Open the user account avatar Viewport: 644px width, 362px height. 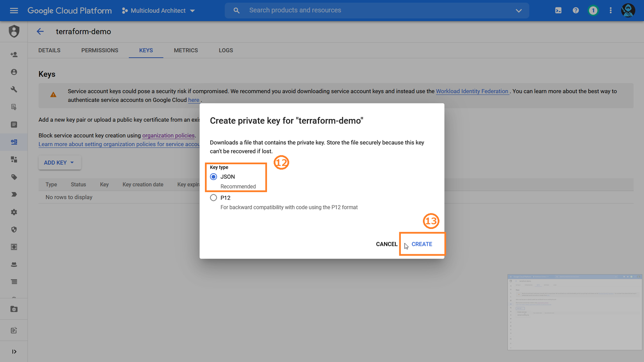pyautogui.click(x=628, y=11)
